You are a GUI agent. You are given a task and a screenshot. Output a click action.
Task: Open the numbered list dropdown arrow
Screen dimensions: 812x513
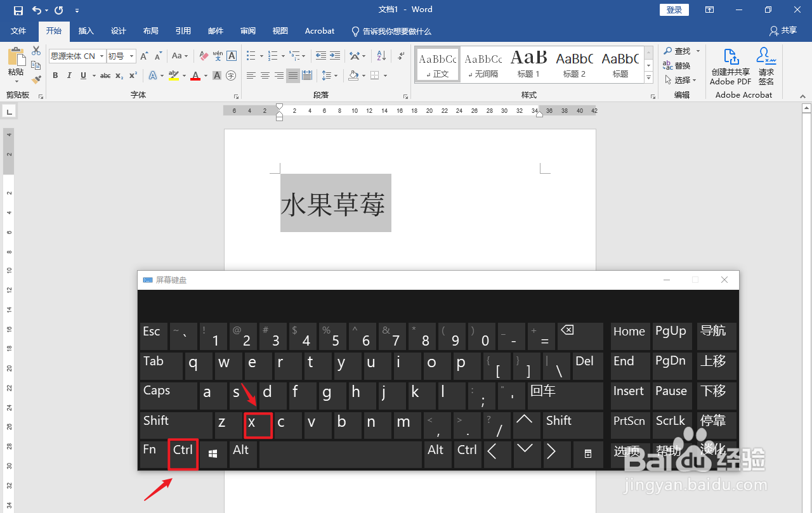[282, 56]
